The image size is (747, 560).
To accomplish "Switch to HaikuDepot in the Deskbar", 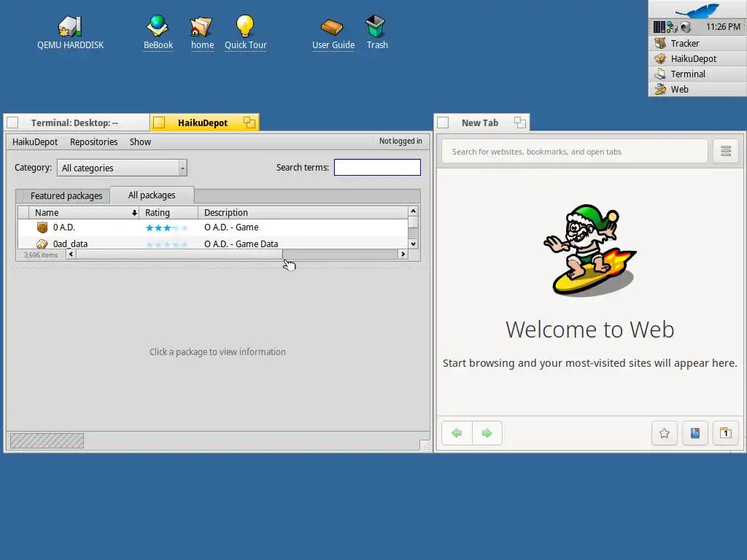I will click(x=697, y=58).
